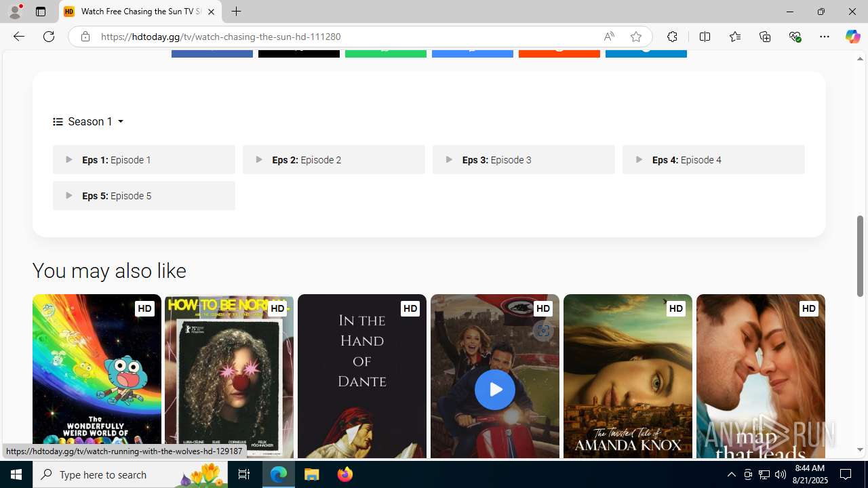The height and width of the screenshot is (488, 868).
Task: Open the tab actions menu icon
Action: pos(41,12)
